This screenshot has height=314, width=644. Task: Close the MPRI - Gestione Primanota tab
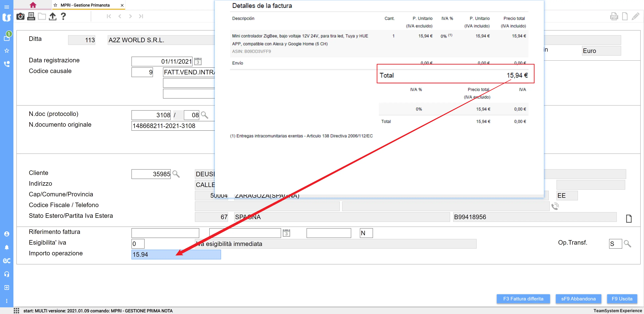click(122, 5)
